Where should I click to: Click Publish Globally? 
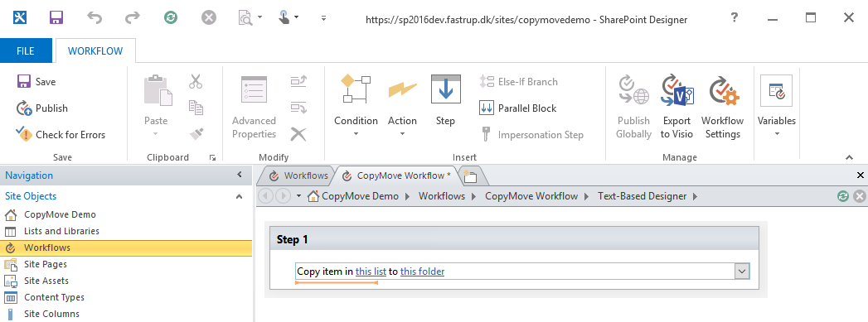coord(634,108)
